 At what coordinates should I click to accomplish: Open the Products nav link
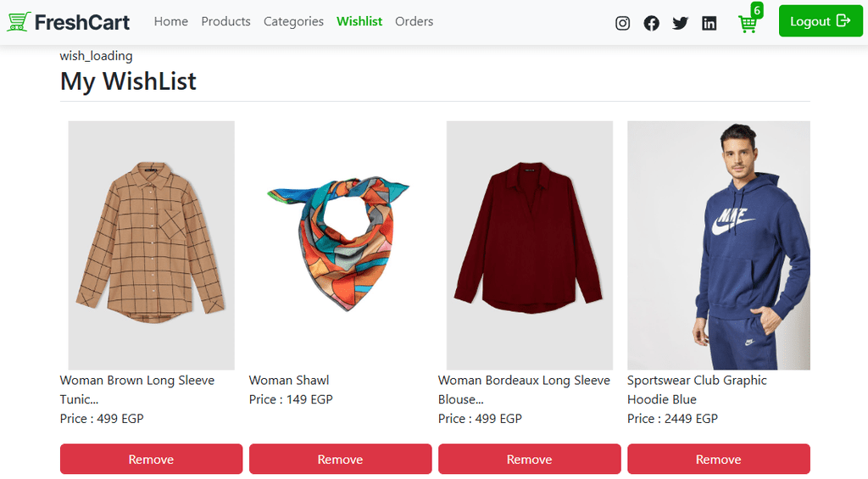click(x=225, y=21)
